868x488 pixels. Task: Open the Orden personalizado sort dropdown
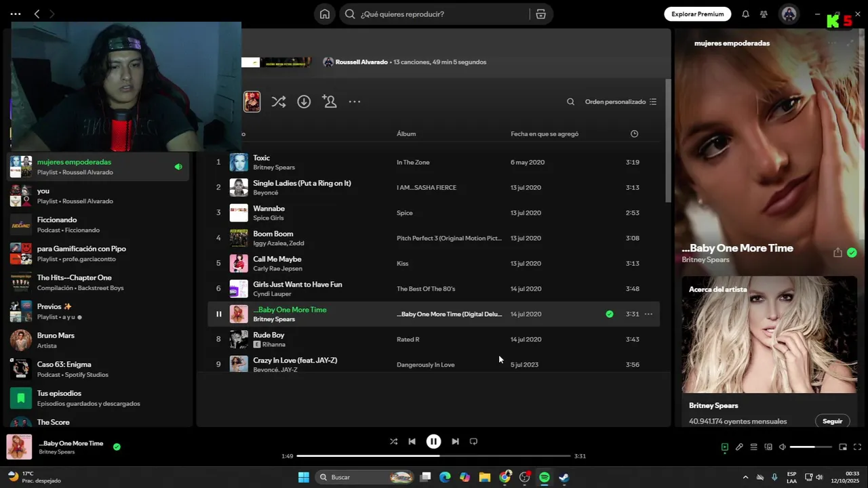pyautogui.click(x=620, y=102)
